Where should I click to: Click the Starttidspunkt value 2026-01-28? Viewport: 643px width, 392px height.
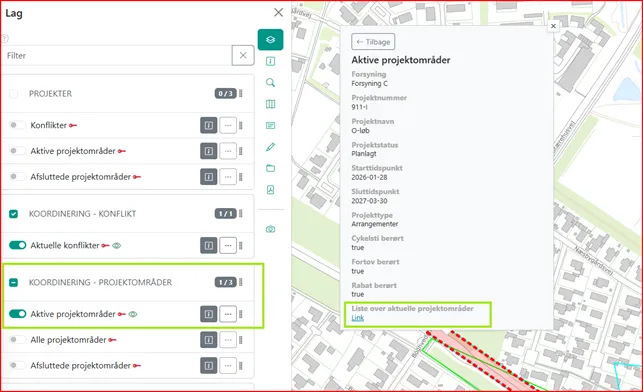click(369, 177)
